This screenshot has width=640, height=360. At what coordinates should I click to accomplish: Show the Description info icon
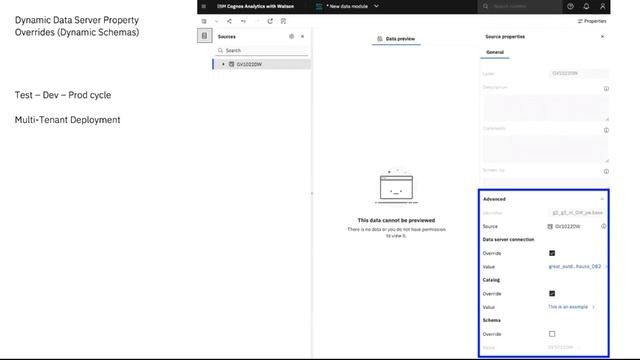pyautogui.click(x=606, y=89)
